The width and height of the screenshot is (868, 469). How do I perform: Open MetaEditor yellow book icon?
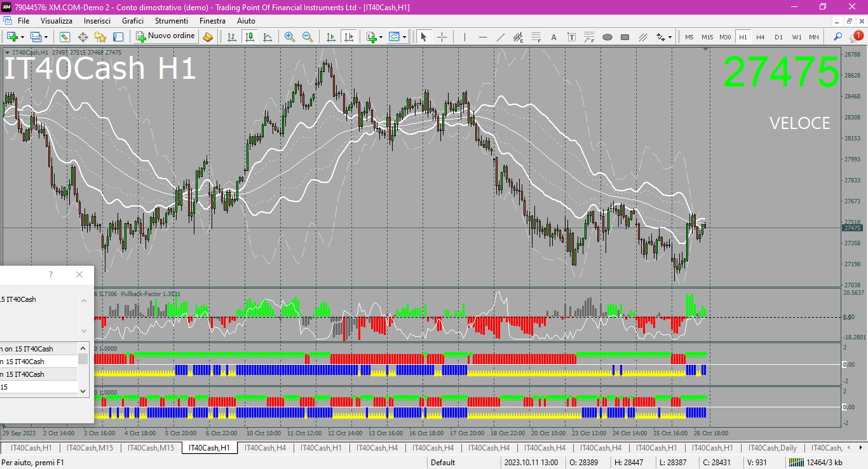[x=208, y=37]
